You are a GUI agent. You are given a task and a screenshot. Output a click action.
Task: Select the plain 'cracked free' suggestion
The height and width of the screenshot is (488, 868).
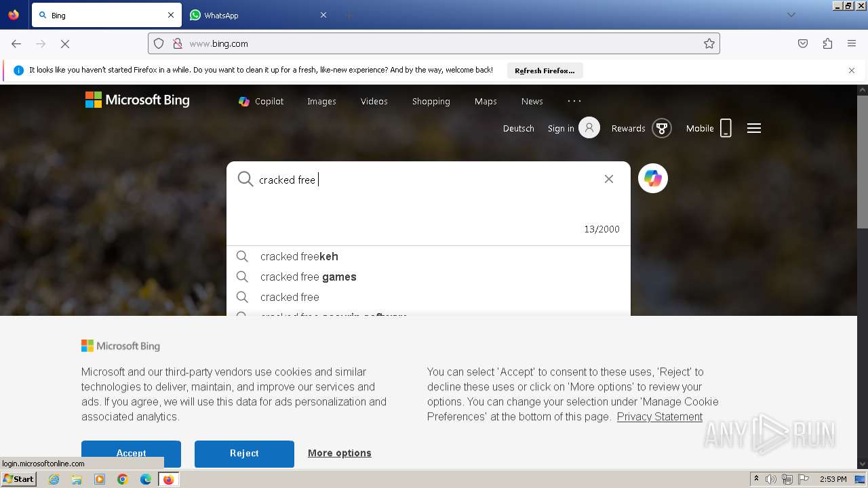[x=429, y=297]
